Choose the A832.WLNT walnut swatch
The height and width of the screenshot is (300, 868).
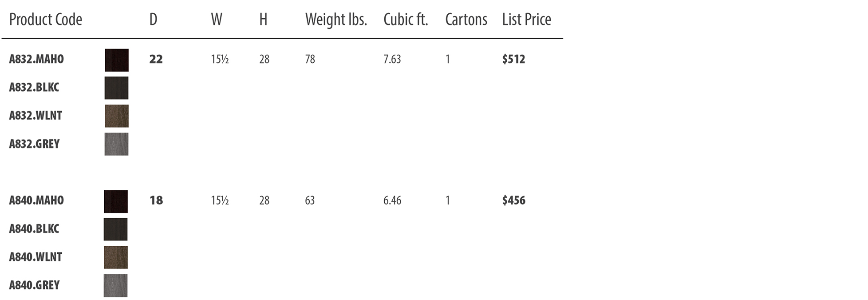(117, 116)
